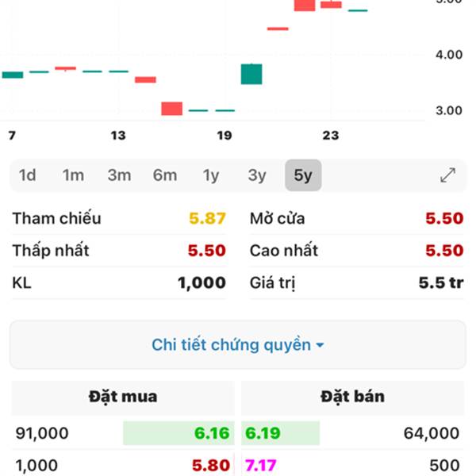
Task: Select the 3m time range
Action: click(119, 175)
